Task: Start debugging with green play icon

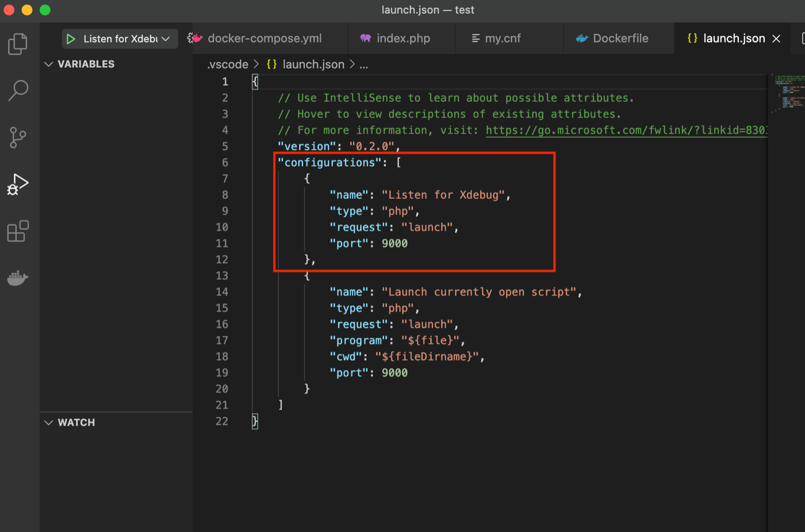Action: pyautogui.click(x=71, y=38)
